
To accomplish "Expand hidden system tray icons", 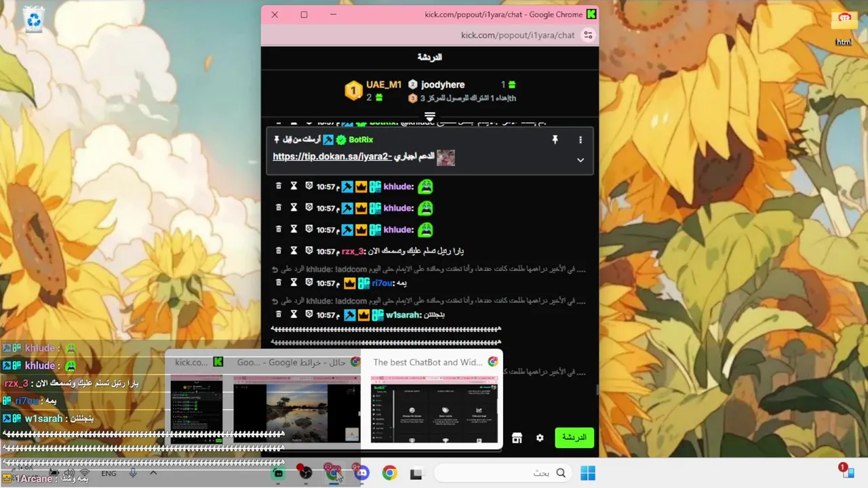I will (x=153, y=473).
